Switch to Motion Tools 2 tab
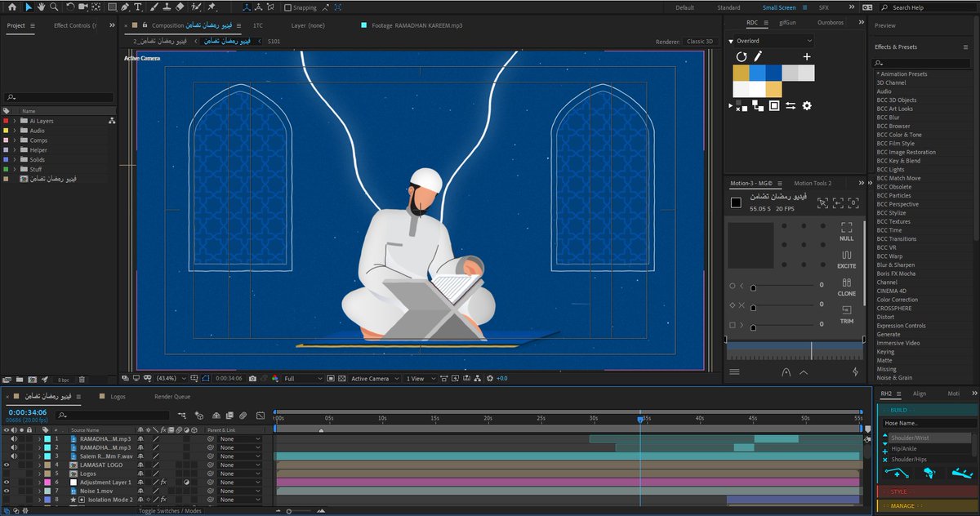The image size is (980, 516). tap(813, 183)
